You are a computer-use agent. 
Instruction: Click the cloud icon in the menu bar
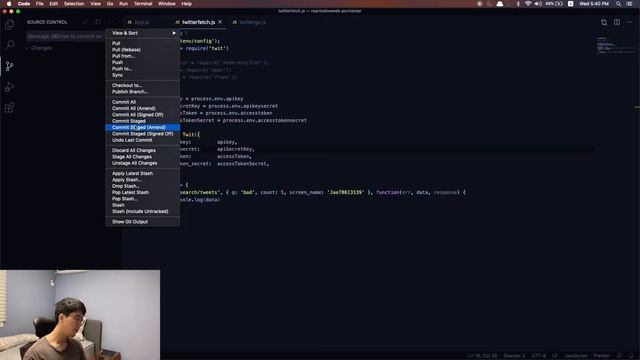point(500,4)
